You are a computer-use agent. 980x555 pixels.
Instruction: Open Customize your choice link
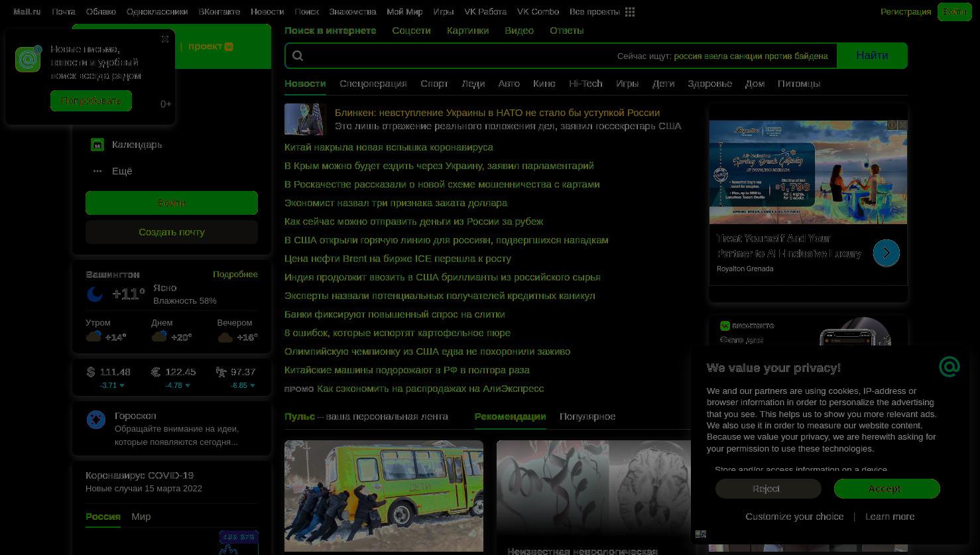(x=794, y=517)
